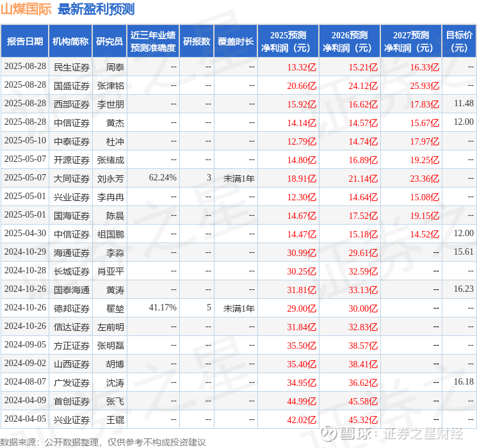The width and height of the screenshot is (477, 448).
Task: Select the 长城证券 institution cell
Action: 72,271
